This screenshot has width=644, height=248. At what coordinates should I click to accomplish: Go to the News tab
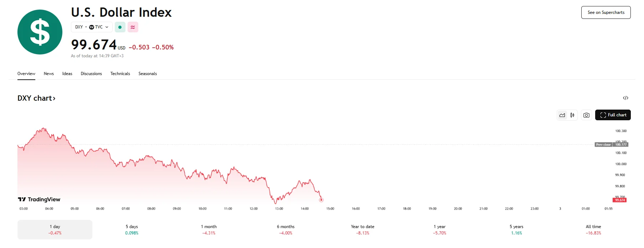tap(49, 74)
